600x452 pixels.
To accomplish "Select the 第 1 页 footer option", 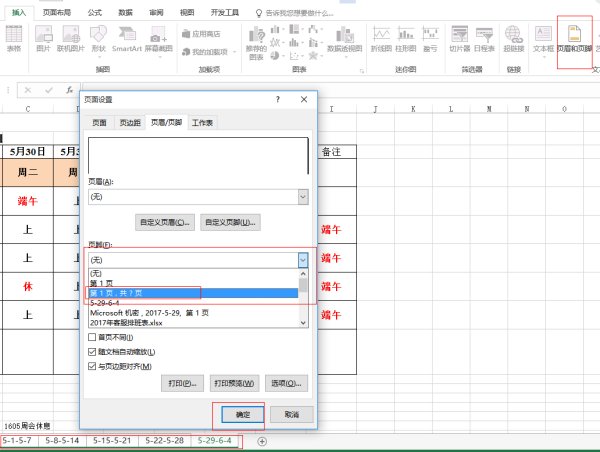I will pos(194,283).
